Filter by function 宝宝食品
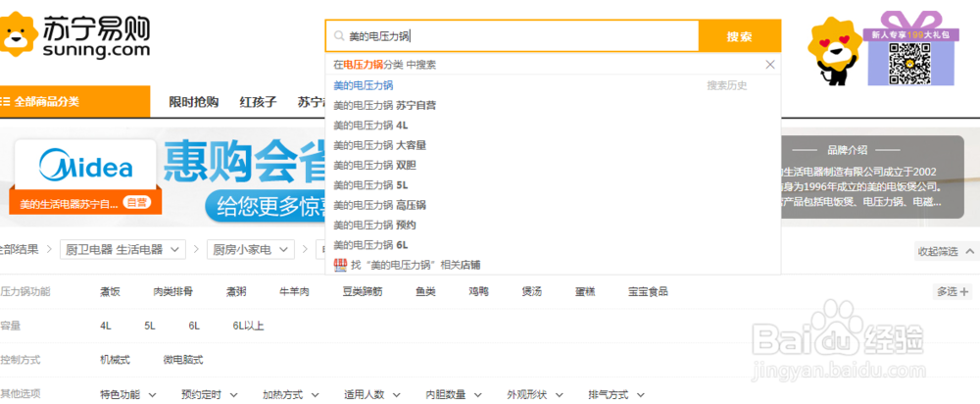 tap(648, 291)
